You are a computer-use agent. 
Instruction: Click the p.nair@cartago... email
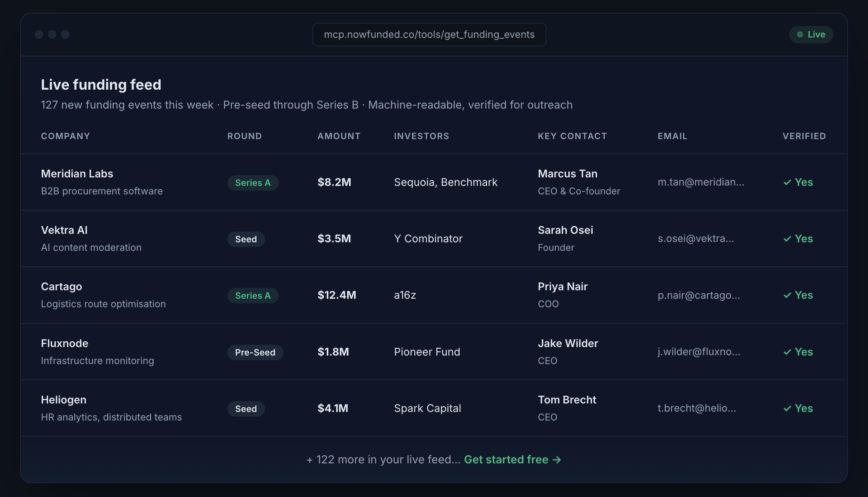699,295
